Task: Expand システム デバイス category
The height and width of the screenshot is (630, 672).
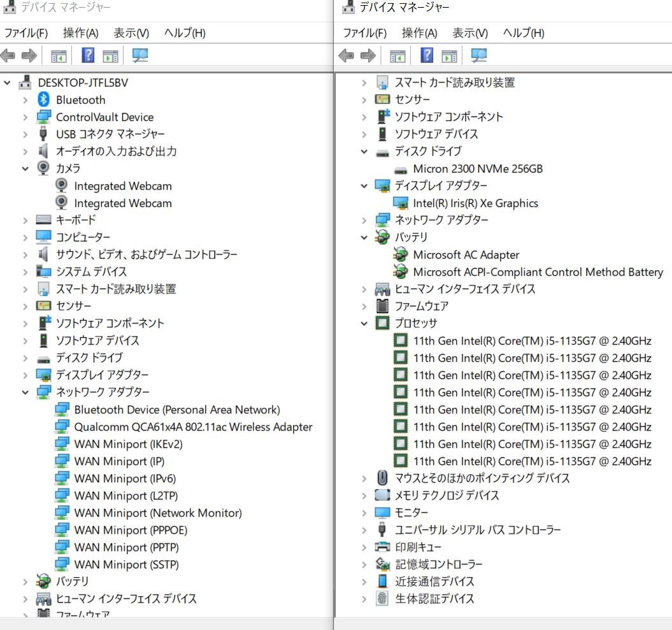Action: (x=25, y=271)
